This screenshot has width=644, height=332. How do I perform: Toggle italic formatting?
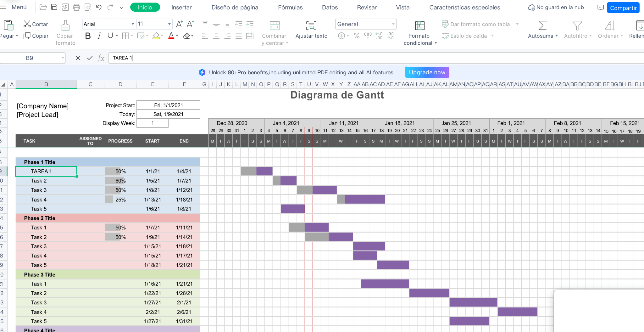point(99,36)
